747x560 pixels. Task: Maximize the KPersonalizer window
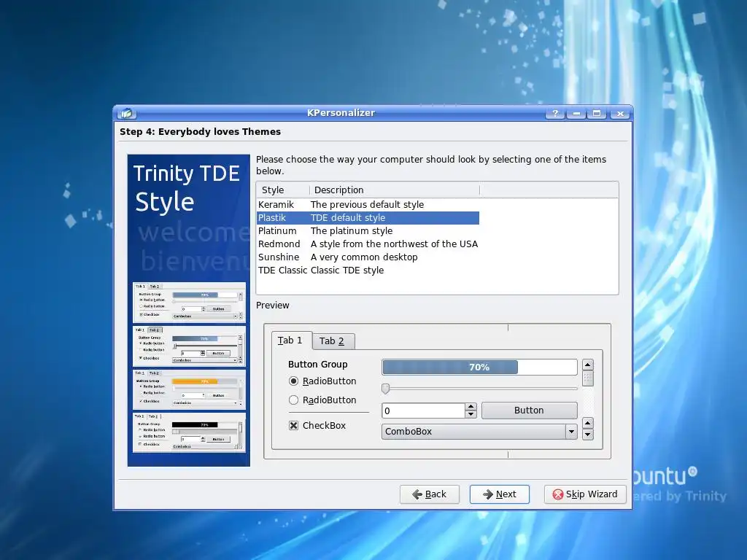597,113
